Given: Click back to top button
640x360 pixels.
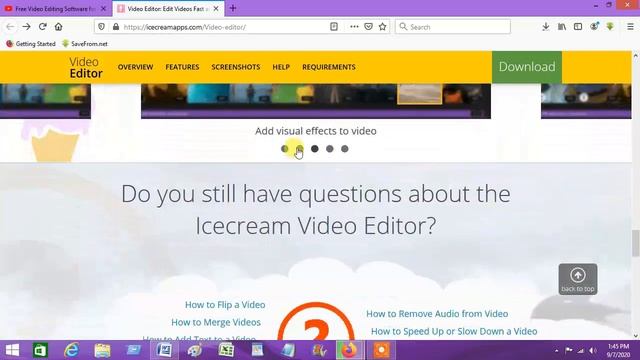Looking at the screenshot, I should click(x=578, y=279).
